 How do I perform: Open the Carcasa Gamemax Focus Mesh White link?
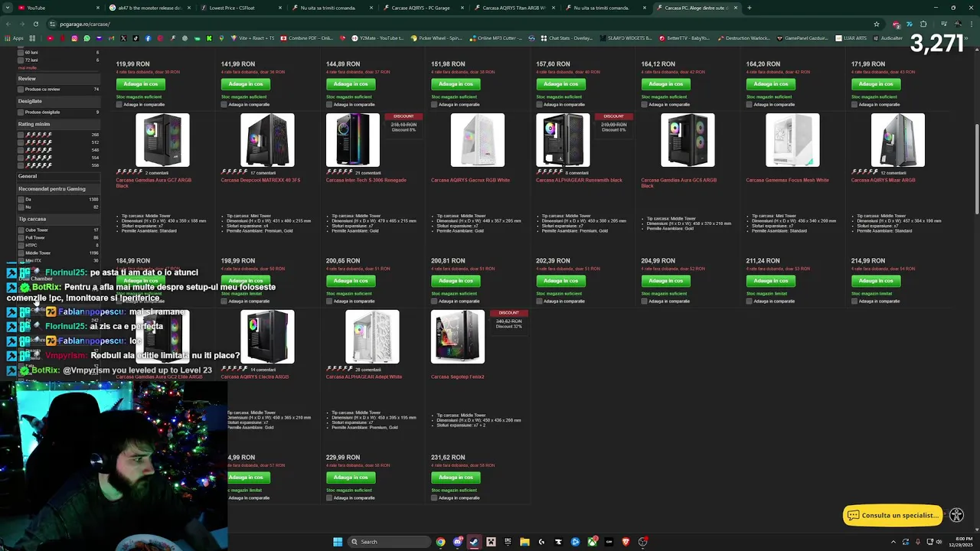[x=787, y=181]
